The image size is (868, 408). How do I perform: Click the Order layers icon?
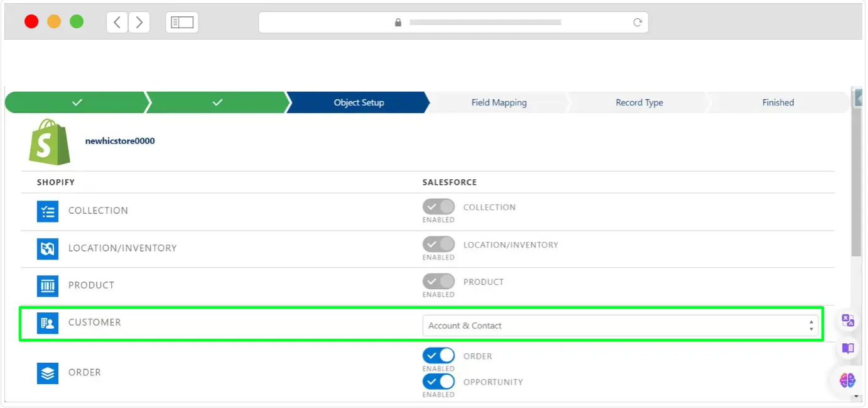[x=48, y=373]
